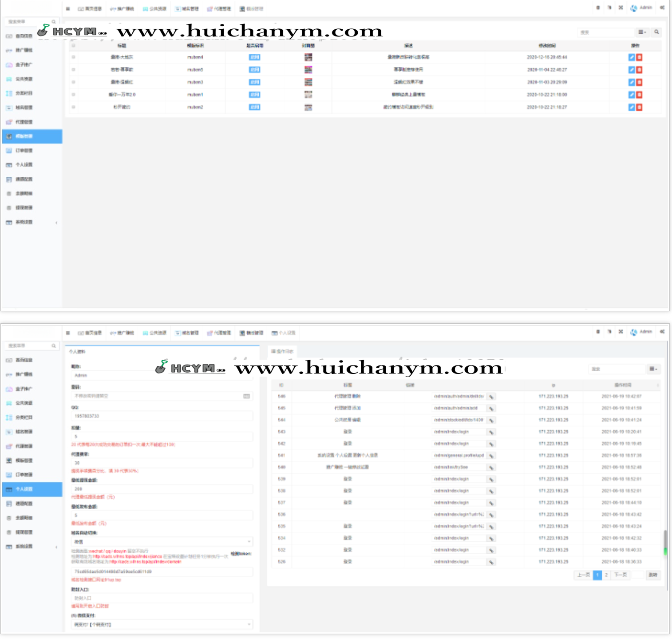Click the keyboard icon in the 密码 field
This screenshot has height=639, width=672.
pos(246,396)
